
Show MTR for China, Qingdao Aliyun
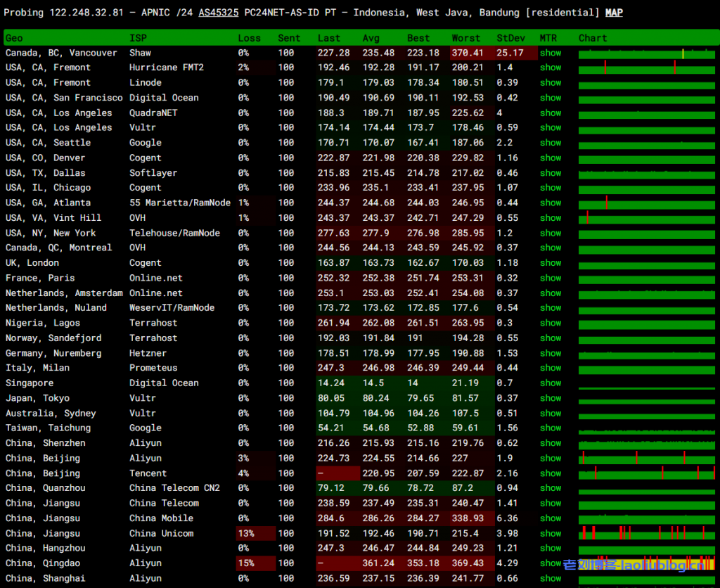pyautogui.click(x=551, y=563)
